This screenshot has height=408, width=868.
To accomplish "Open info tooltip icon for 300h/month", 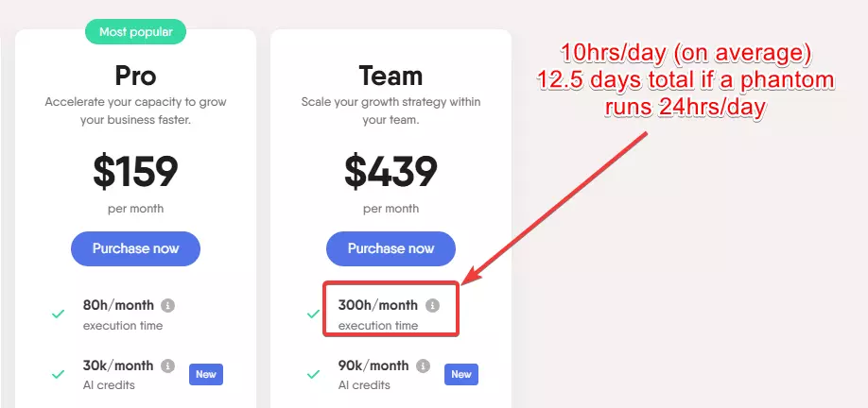I will (432, 305).
